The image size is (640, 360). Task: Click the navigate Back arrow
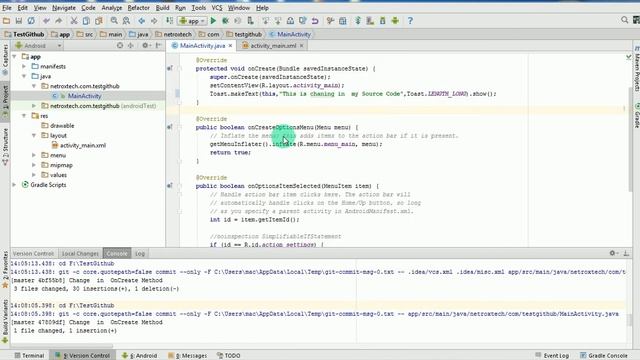[x=142, y=21]
